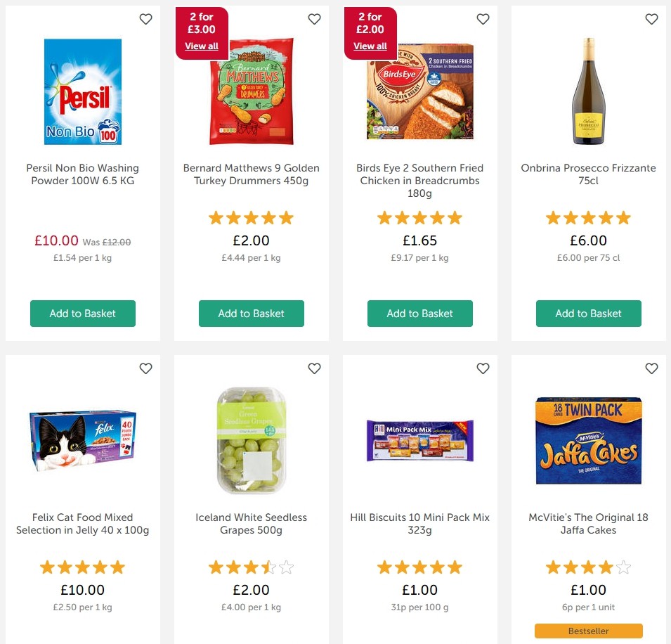Click the Bestseller badge under Jaffa Cakes
The height and width of the screenshot is (644, 671).
coord(588,631)
